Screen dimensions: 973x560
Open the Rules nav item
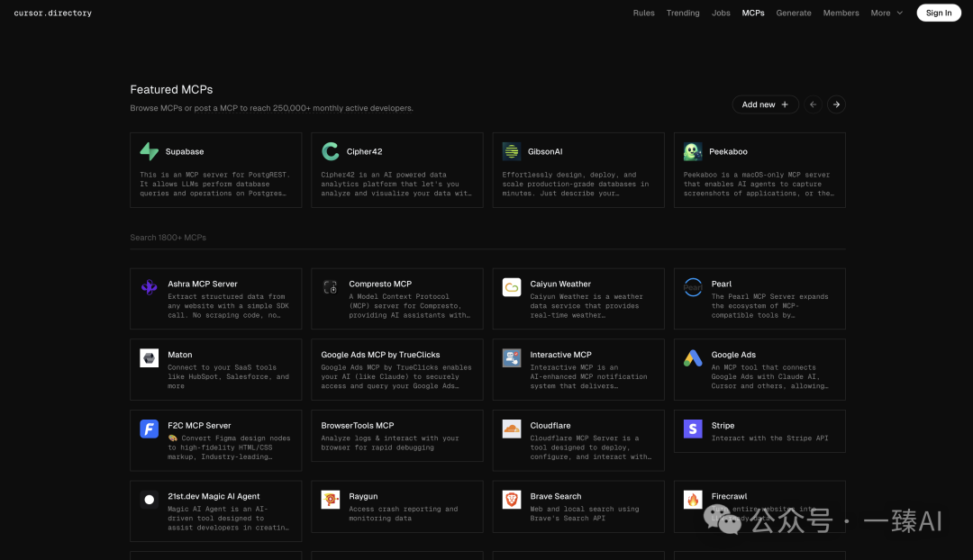coord(643,13)
